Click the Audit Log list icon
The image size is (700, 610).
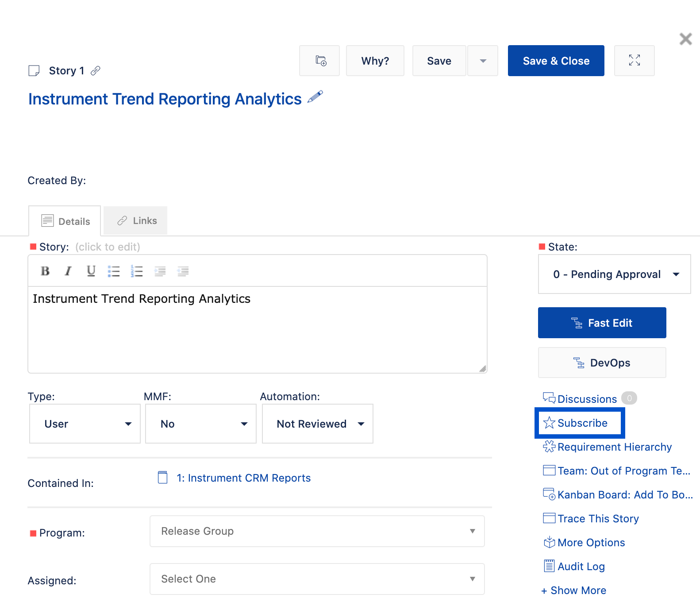coord(549,566)
